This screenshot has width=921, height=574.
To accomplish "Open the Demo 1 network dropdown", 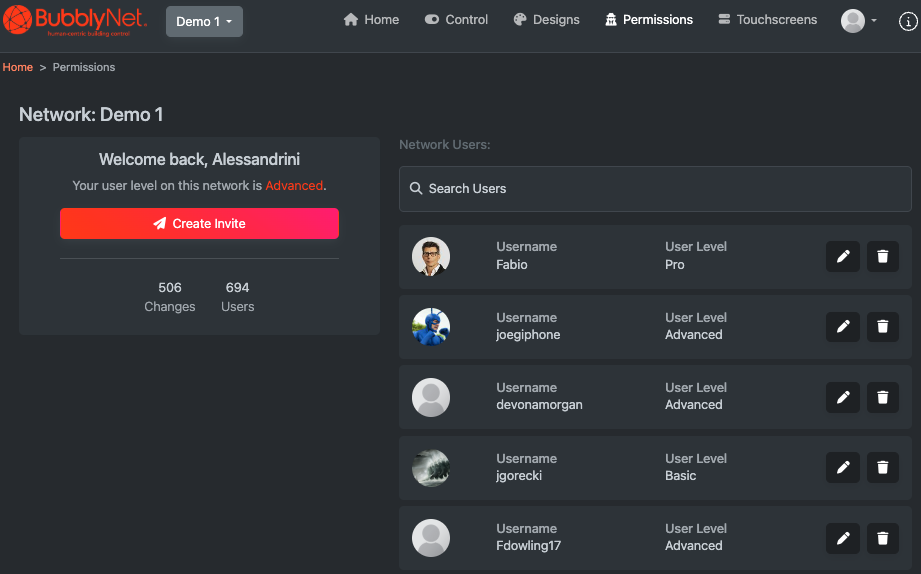I will 204,21.
